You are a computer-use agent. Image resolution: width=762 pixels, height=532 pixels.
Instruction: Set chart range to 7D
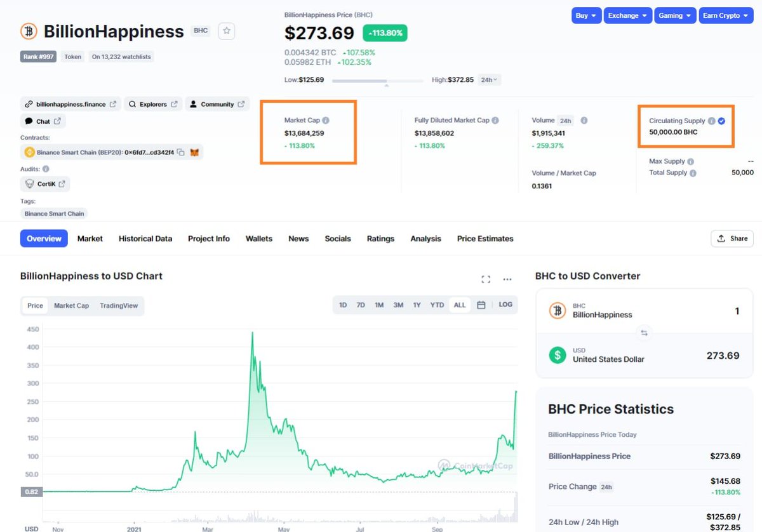pyautogui.click(x=361, y=305)
